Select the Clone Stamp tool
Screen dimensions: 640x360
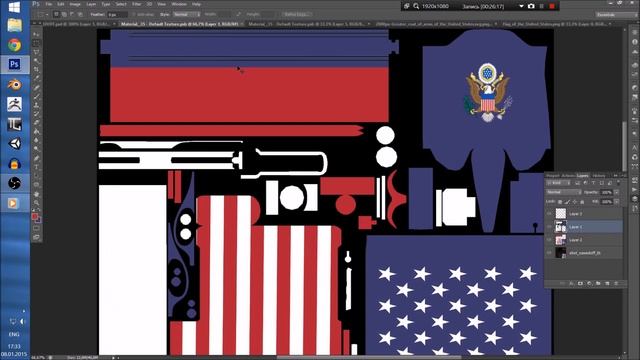[x=36, y=105]
